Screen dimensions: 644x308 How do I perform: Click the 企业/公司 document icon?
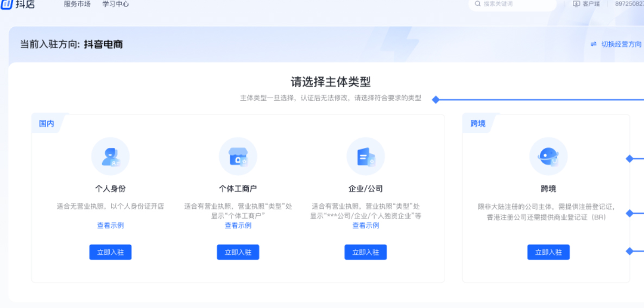pos(365,156)
